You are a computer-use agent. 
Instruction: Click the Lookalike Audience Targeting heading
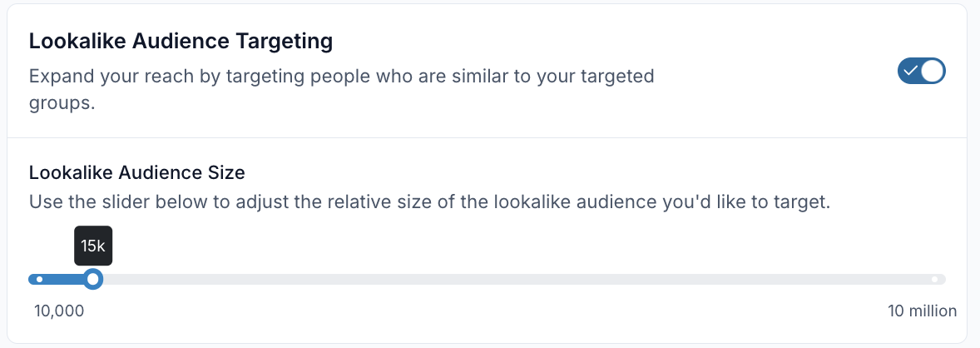[181, 40]
